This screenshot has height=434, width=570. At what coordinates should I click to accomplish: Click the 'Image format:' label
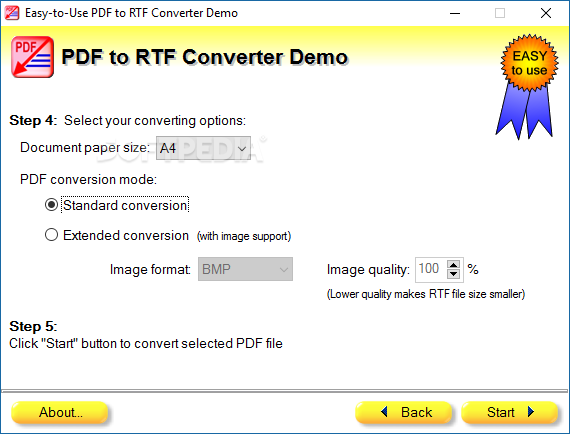click(150, 270)
